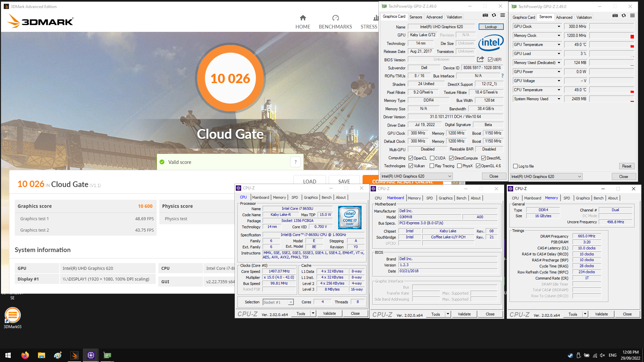Viewport: 644px width, 362px height.
Task: Toggle the CUDA checkbox
Action: coord(432,158)
